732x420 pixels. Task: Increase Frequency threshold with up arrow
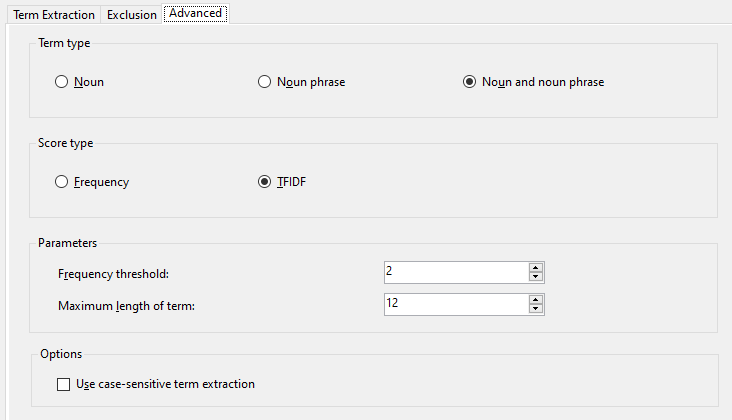point(536,267)
